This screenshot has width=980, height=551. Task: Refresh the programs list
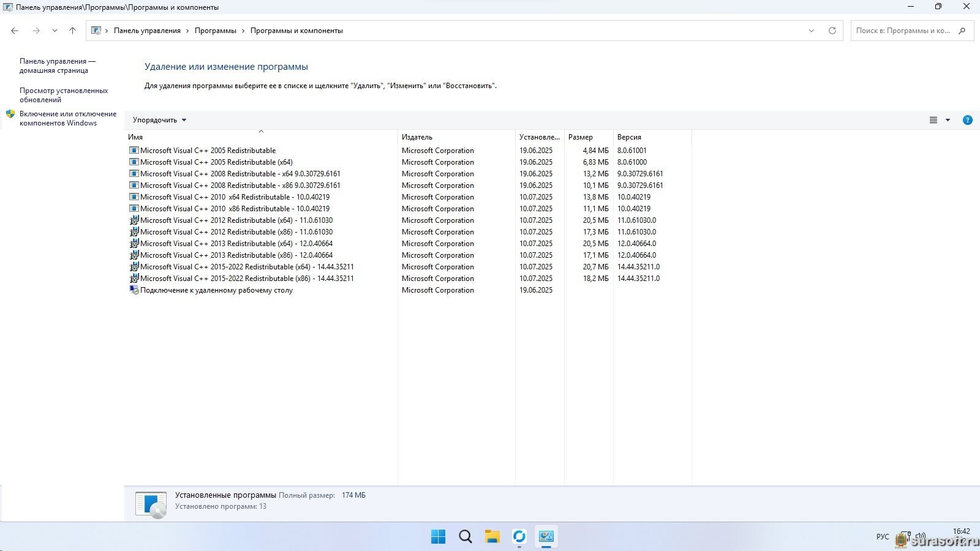tap(832, 31)
